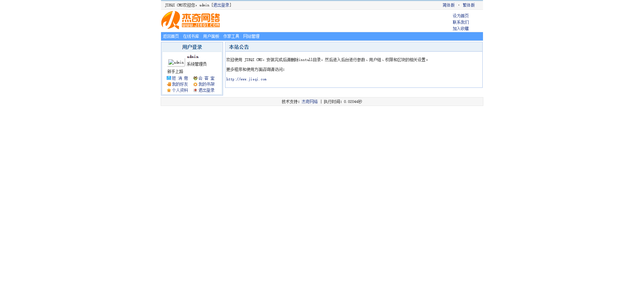Viewport: 644px width, 308px height.
Task: Click the guest room icon beside 会客室
Action: coord(195,78)
